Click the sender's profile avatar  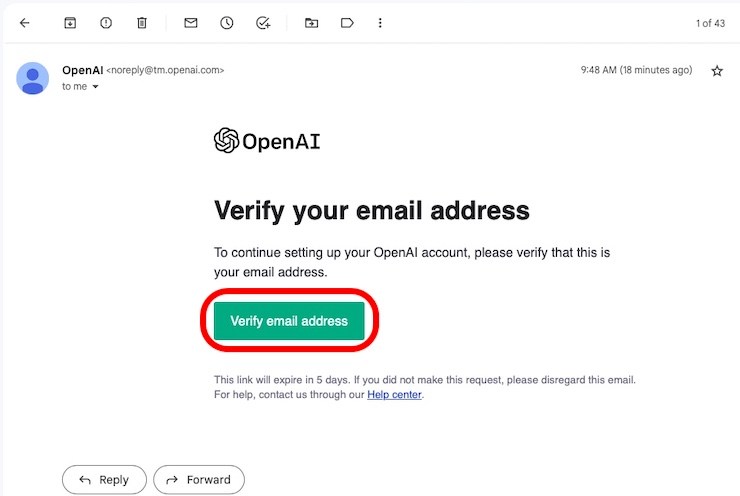pos(33,78)
